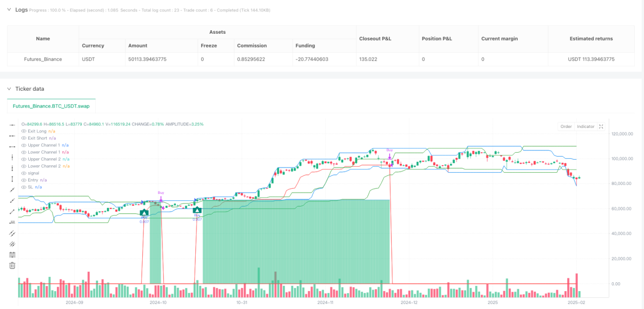Image resolution: width=644 pixels, height=309 pixels.
Task: Click the Futures_Binance row name cell
Action: pyautogui.click(x=43, y=59)
